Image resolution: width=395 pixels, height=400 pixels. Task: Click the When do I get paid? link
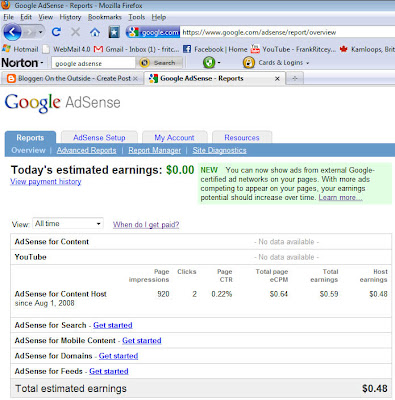[x=146, y=224]
